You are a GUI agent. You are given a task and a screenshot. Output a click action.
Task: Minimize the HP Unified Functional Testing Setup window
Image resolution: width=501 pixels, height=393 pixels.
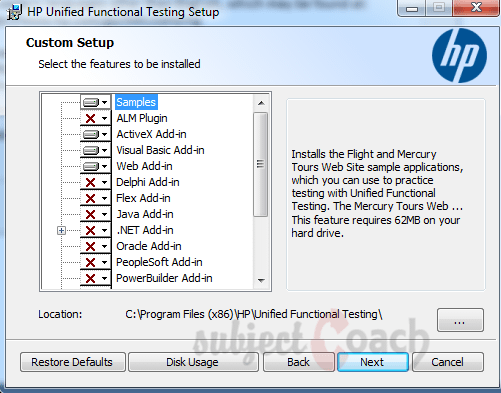412,8
